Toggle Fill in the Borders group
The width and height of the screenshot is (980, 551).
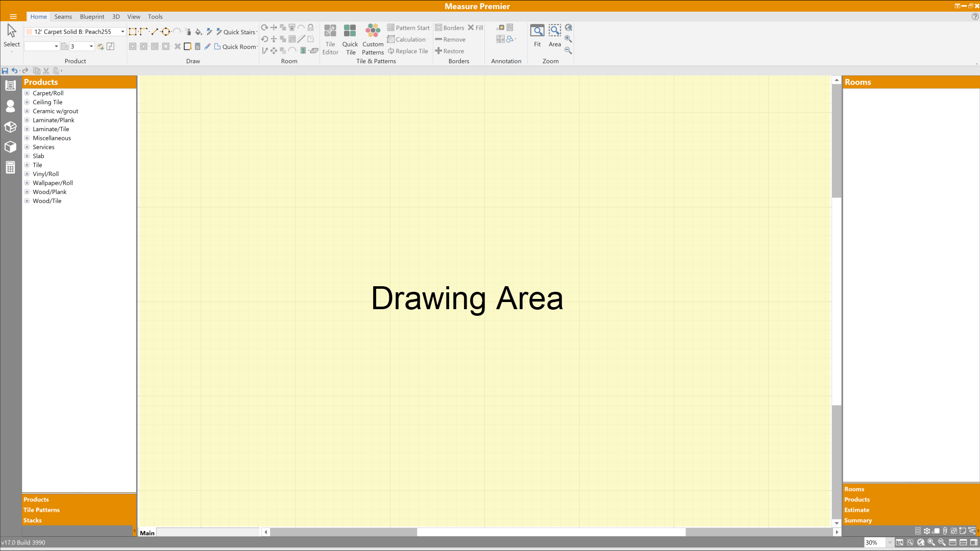click(475, 28)
